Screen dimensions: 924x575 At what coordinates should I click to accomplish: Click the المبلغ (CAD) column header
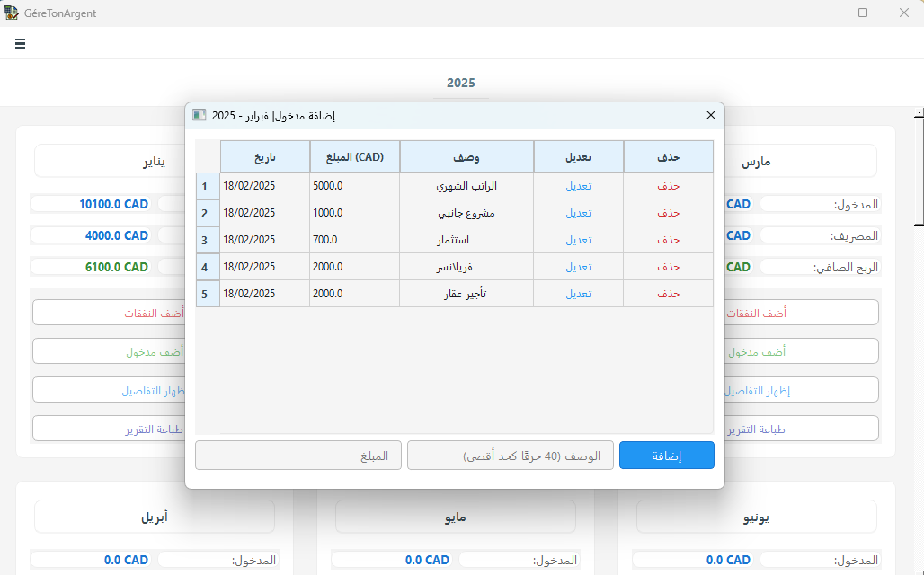tap(354, 156)
